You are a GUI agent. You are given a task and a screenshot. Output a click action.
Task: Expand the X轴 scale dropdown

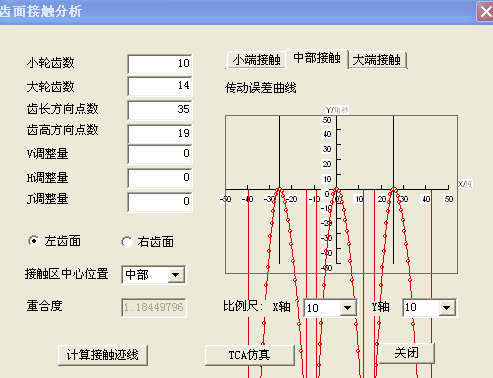pos(348,308)
